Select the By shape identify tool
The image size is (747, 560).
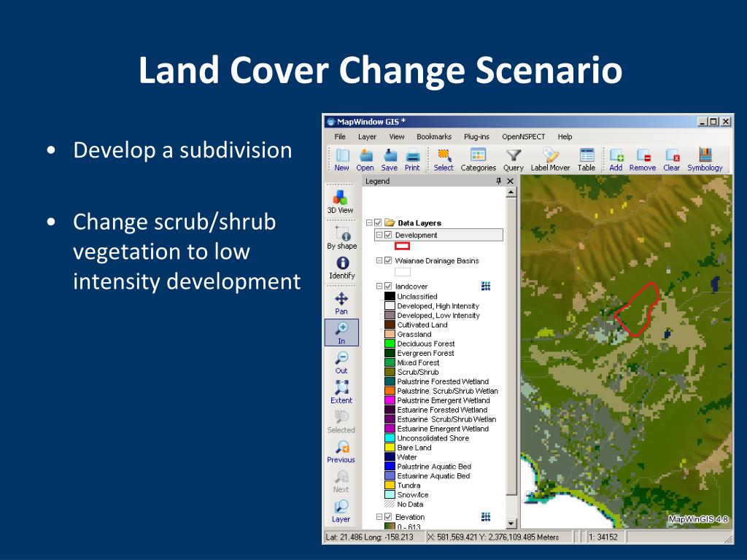point(341,237)
